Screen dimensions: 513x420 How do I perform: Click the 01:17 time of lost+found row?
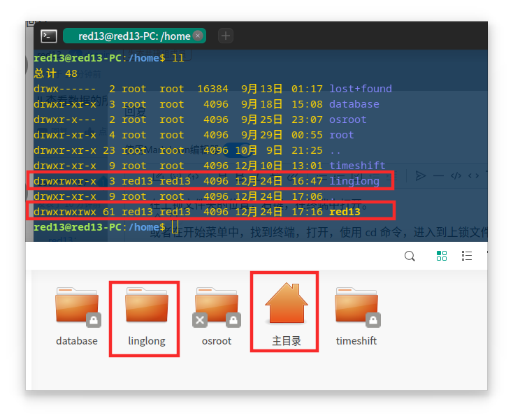pyautogui.click(x=307, y=89)
